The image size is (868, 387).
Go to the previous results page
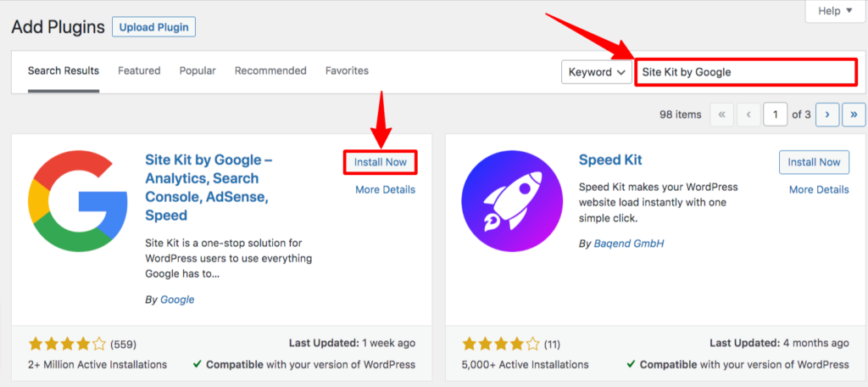click(748, 115)
